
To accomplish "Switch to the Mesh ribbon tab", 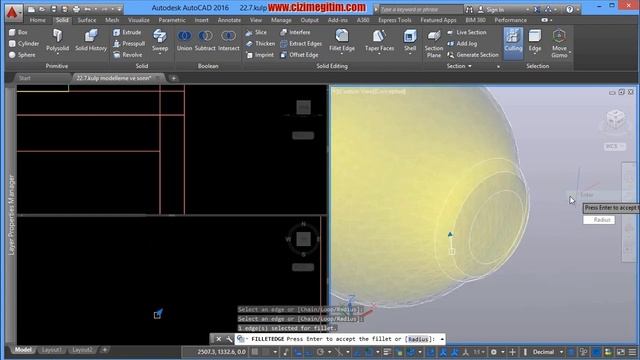I will (x=111, y=20).
